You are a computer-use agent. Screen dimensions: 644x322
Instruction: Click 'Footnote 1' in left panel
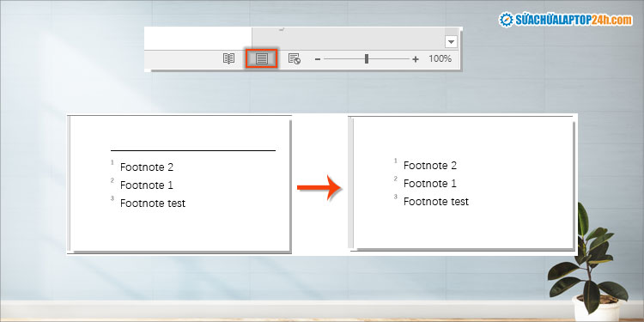click(147, 185)
